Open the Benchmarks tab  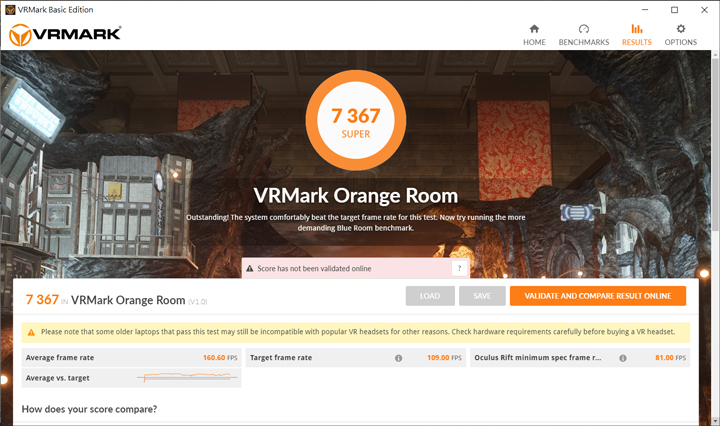[x=584, y=35]
